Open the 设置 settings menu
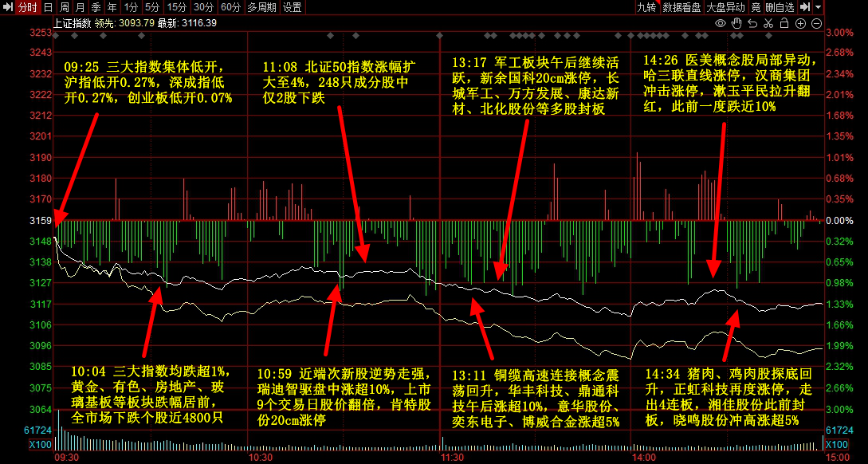868x464 pixels. tap(293, 7)
